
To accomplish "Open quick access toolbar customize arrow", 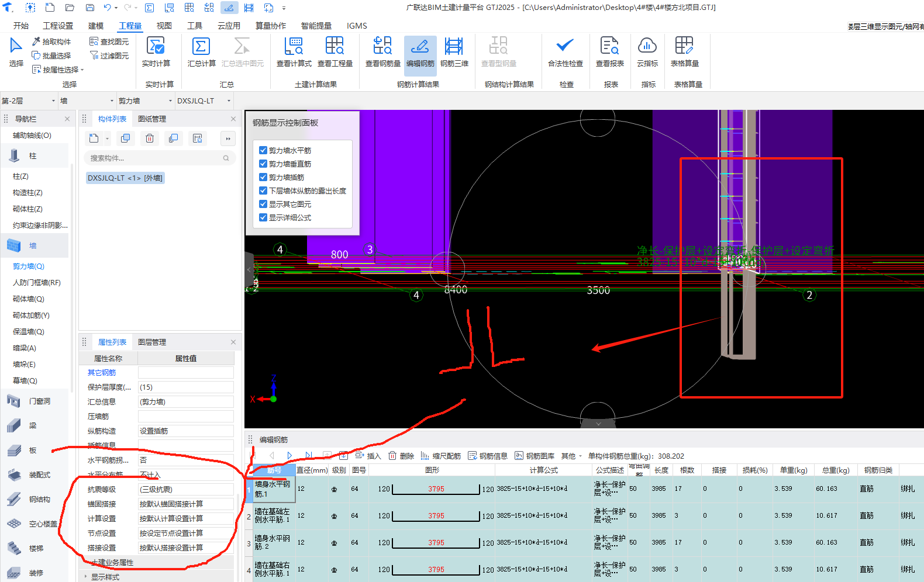I will coord(284,8).
